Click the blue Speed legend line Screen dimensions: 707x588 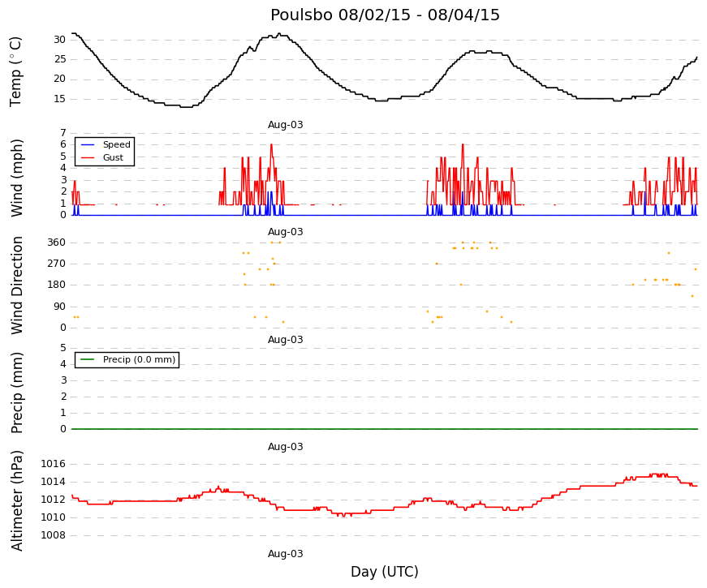(88, 144)
